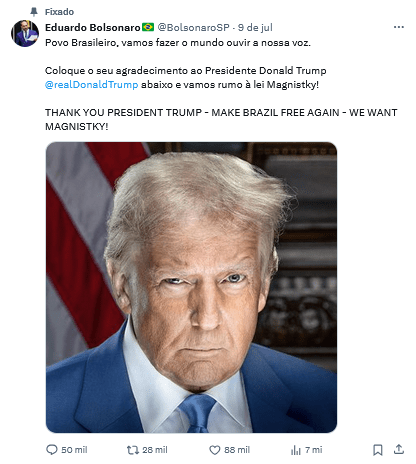This screenshot has width=416, height=464.
Task: View post analytics bar chart icon
Action: click(296, 450)
